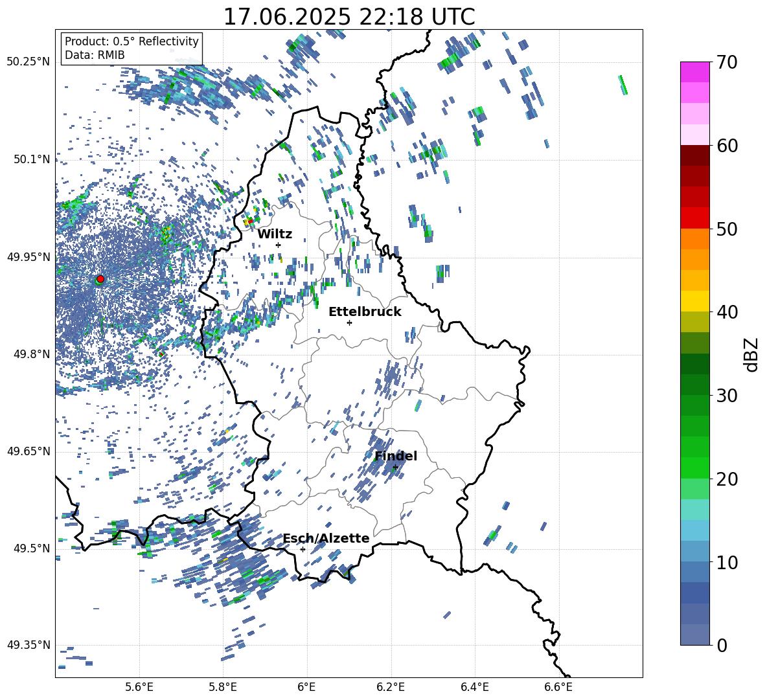
Task: Click the 20 tick on the colorbar
Action: (726, 479)
